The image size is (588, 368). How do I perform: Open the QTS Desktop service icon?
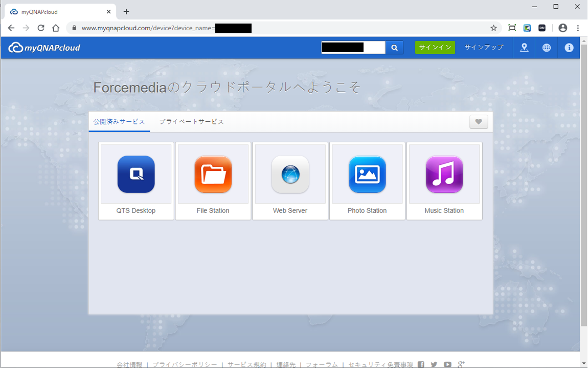[x=136, y=175]
